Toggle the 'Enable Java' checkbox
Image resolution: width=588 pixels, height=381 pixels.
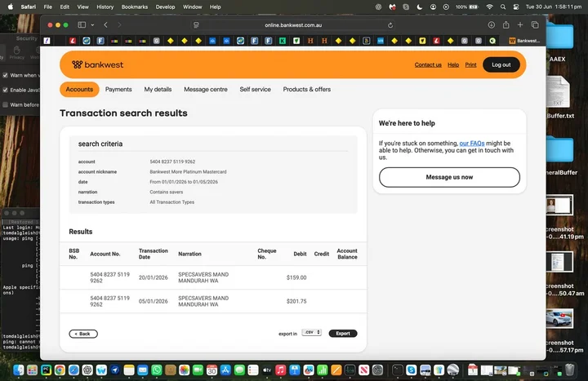(5, 90)
